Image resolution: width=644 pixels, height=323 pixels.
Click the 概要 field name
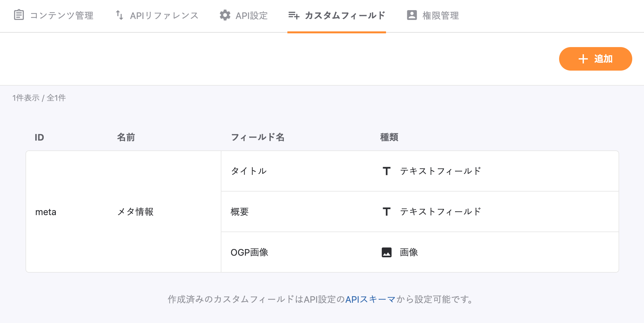pyautogui.click(x=240, y=212)
